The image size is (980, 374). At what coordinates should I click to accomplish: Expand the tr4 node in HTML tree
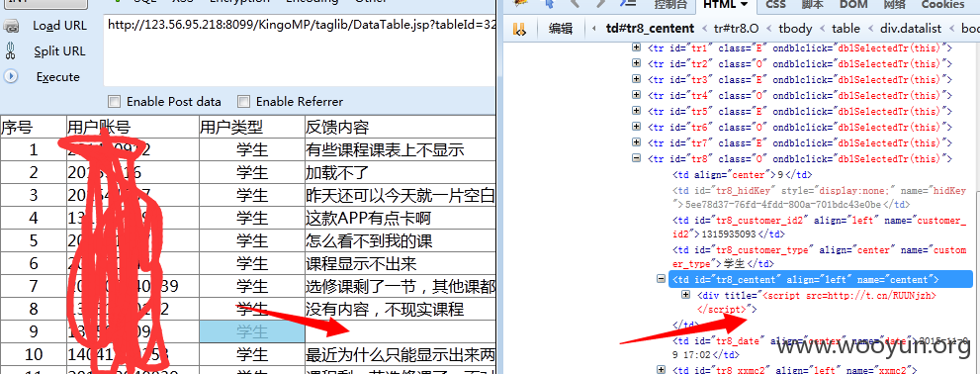click(636, 95)
